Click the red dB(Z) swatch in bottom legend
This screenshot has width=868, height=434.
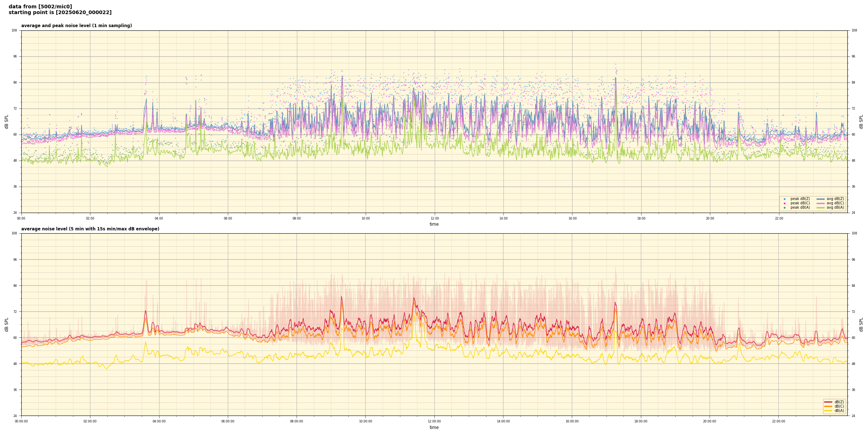(828, 402)
